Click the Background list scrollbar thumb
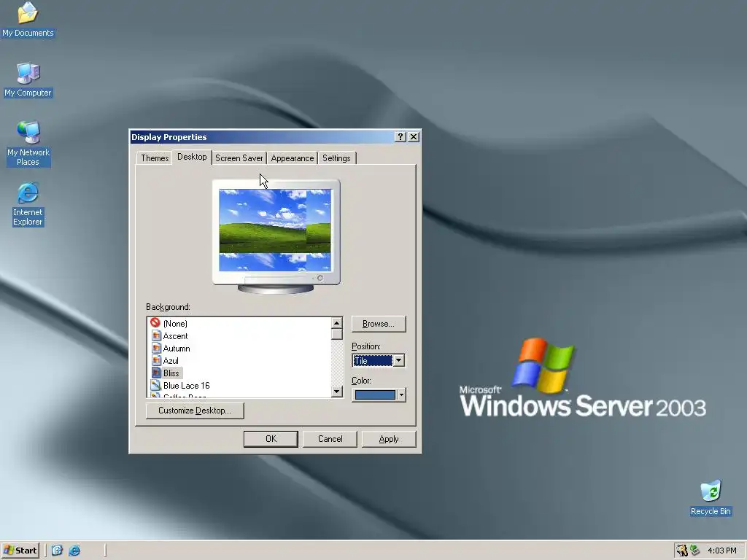 [x=337, y=334]
